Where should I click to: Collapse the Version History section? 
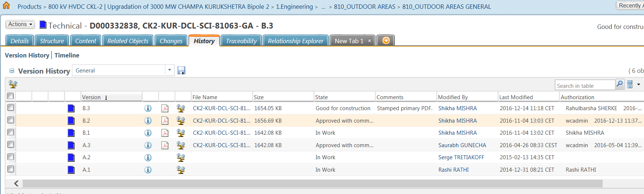pyautogui.click(x=12, y=71)
